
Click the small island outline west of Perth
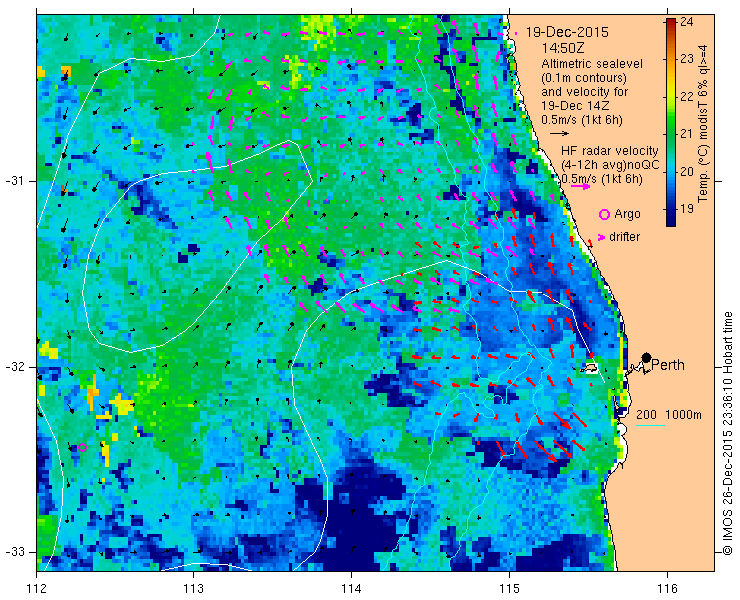tap(589, 368)
